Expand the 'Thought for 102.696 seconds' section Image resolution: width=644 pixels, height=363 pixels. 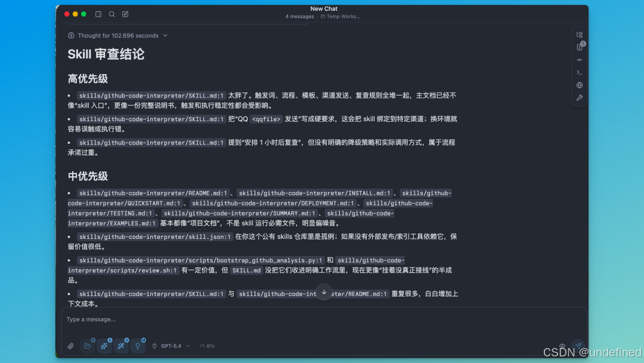pyautogui.click(x=118, y=36)
